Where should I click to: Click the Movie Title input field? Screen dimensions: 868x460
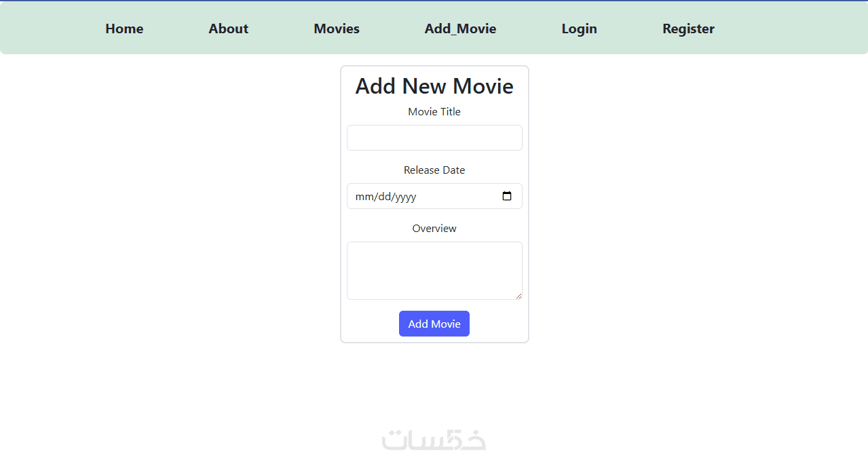click(x=434, y=138)
